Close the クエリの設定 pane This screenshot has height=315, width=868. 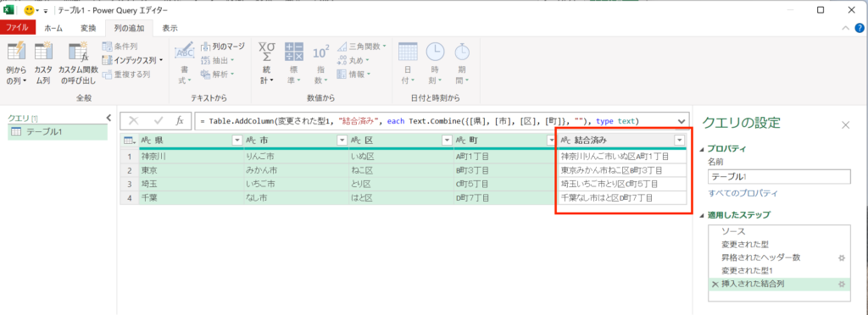845,124
